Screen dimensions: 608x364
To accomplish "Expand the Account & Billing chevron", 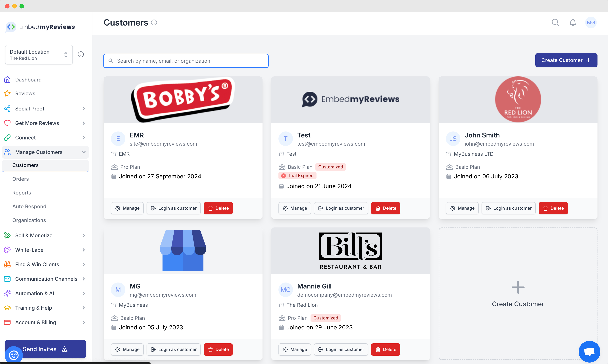I will tap(84, 322).
